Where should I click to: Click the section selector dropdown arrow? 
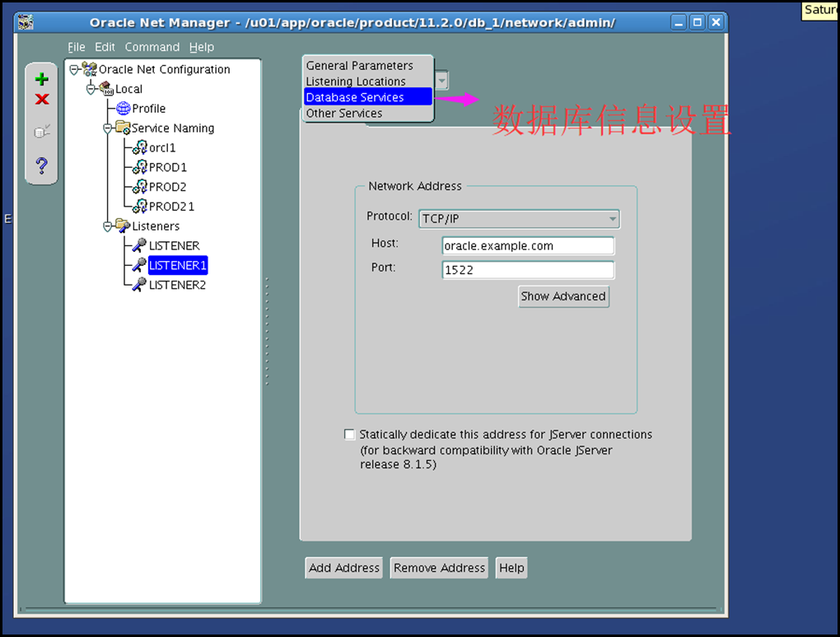coord(441,81)
